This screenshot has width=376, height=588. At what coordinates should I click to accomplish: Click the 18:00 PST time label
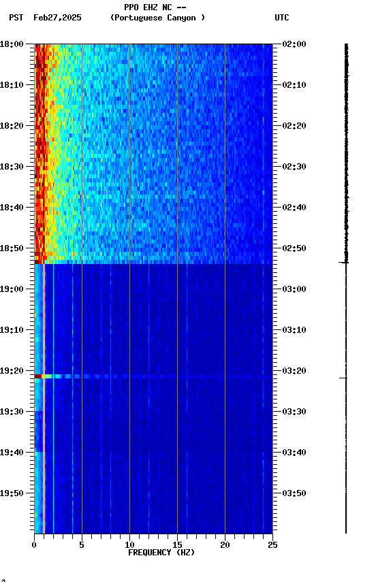coord(12,44)
